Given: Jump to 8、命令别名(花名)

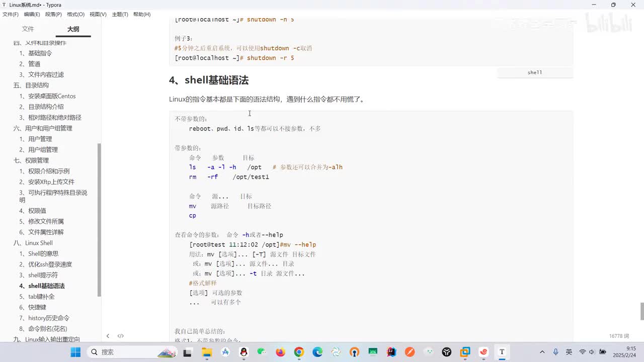Looking at the screenshot, I should click(x=44, y=329).
